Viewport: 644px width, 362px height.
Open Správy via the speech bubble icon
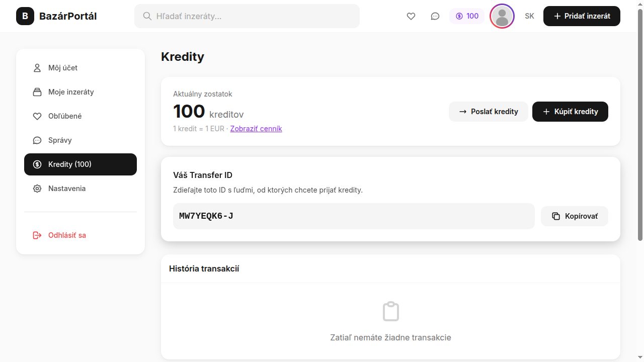point(37,140)
